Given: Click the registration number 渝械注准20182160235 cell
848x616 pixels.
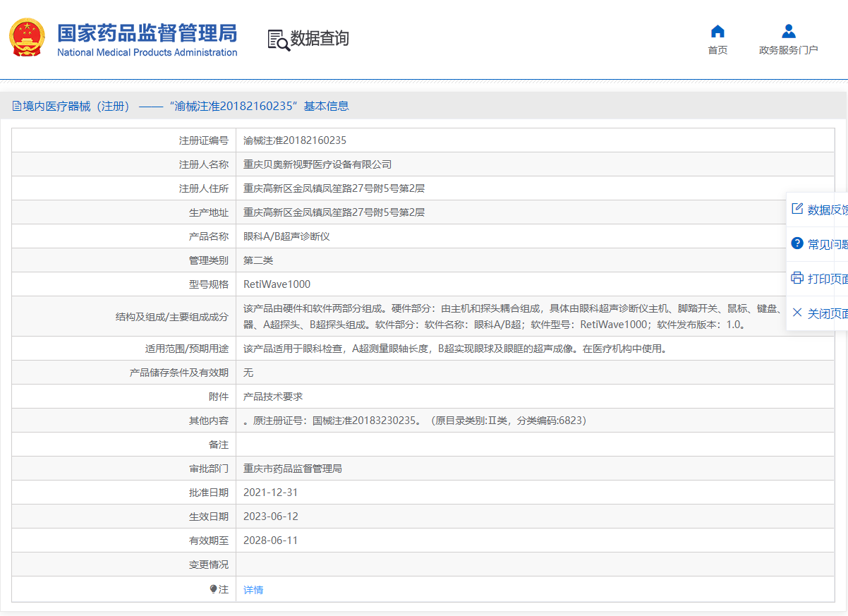Looking at the screenshot, I should tap(295, 140).
